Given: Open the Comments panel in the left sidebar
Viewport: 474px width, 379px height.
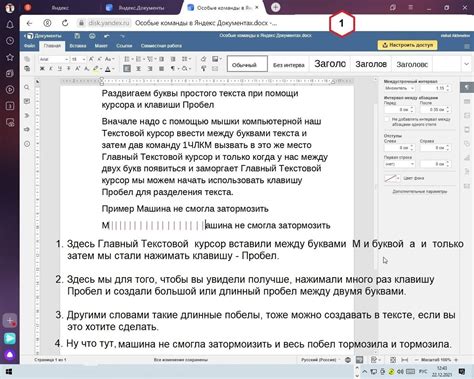Looking at the screenshot, I should click(x=27, y=101).
